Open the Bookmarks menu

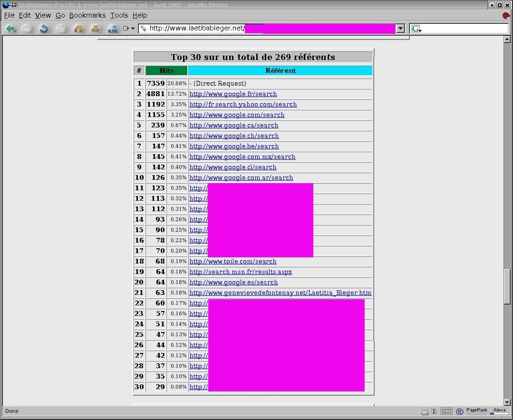click(x=87, y=15)
